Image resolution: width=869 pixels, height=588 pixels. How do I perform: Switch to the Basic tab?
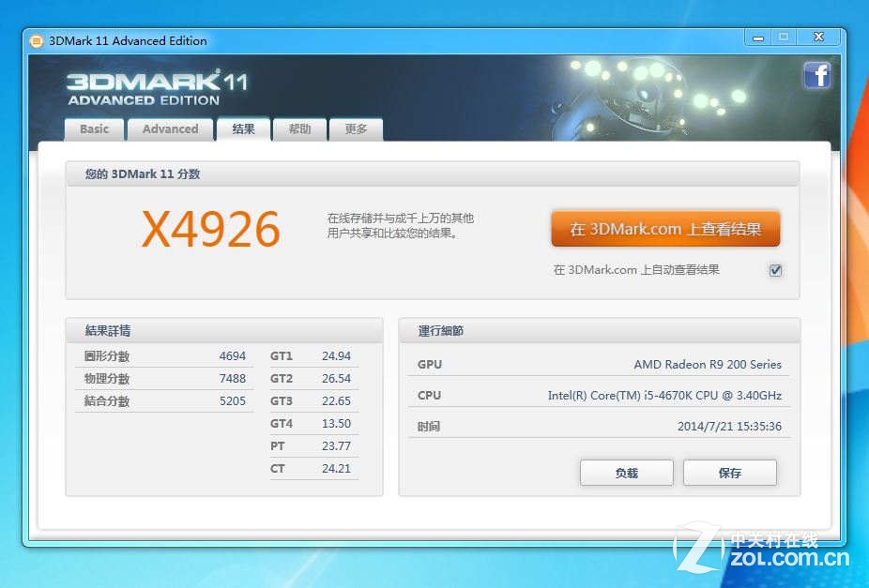pyautogui.click(x=94, y=129)
